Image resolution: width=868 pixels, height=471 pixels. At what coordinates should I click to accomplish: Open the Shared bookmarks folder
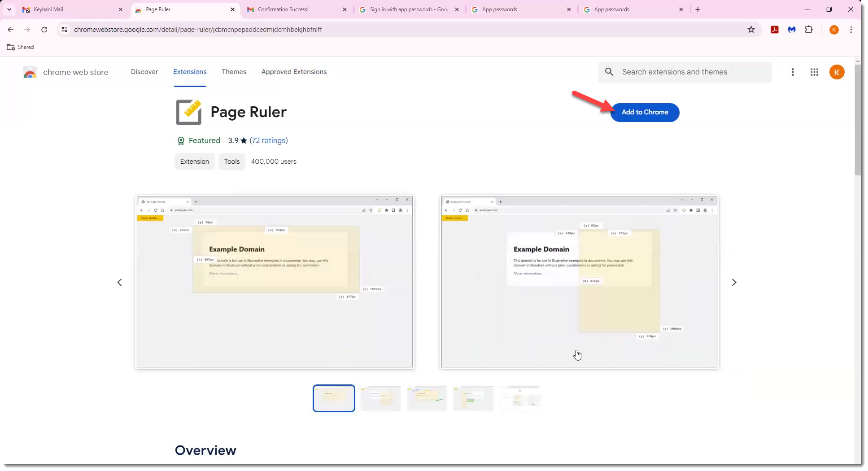[x=20, y=47]
